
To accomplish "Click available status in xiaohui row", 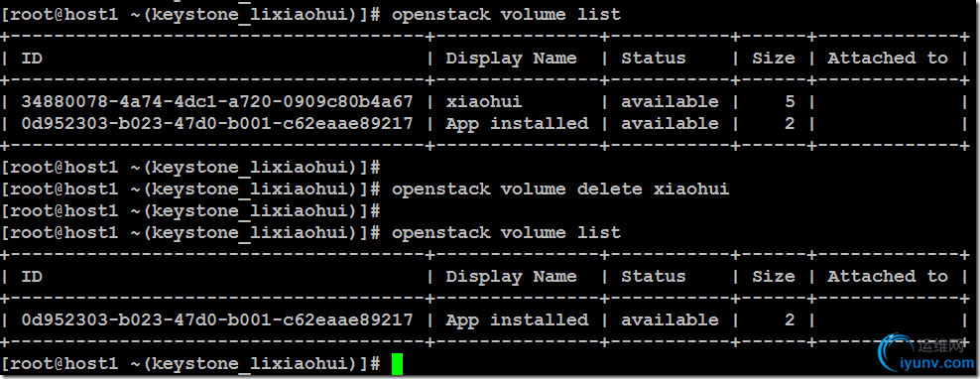I will coord(670,101).
